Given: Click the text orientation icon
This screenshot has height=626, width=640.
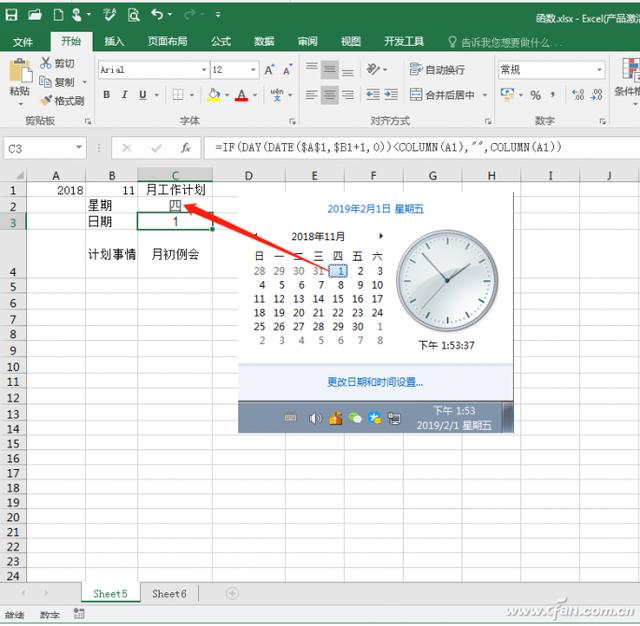Looking at the screenshot, I should point(373,69).
